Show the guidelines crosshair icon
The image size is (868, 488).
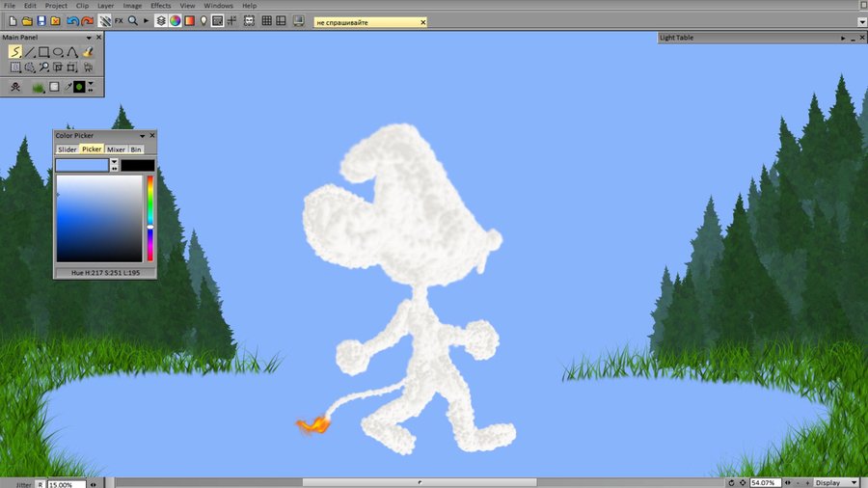(231, 21)
